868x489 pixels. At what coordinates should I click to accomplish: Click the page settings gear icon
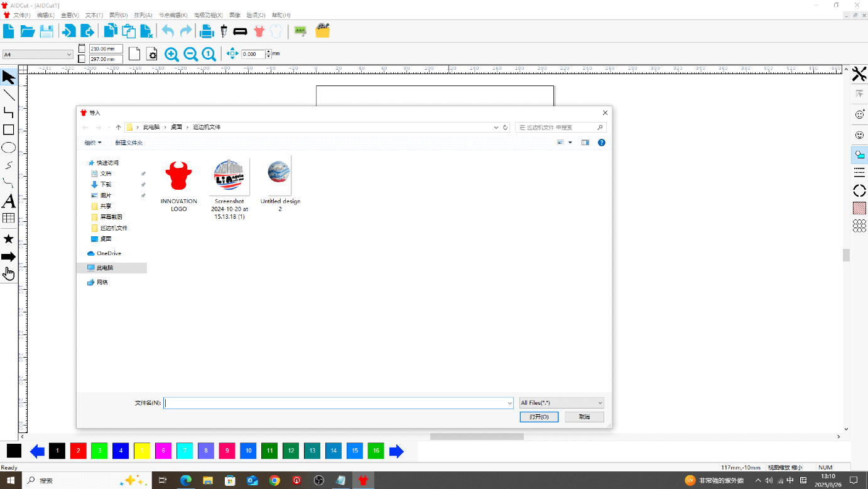click(152, 55)
